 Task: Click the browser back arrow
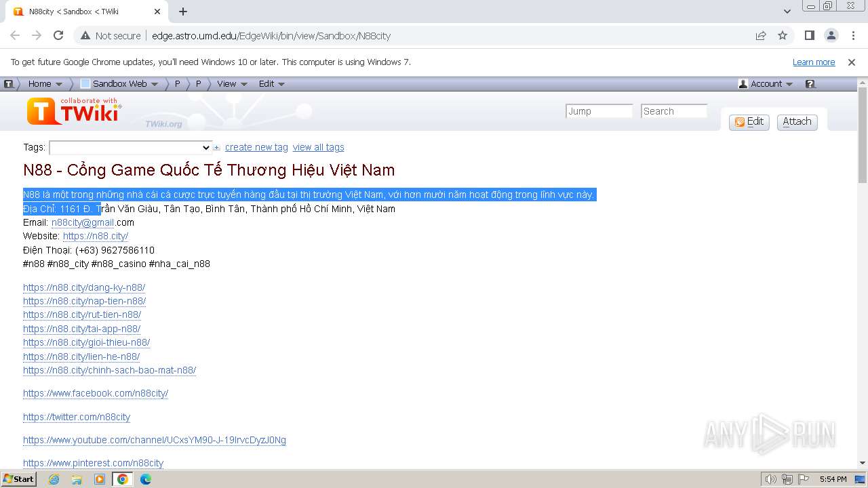[x=15, y=35]
